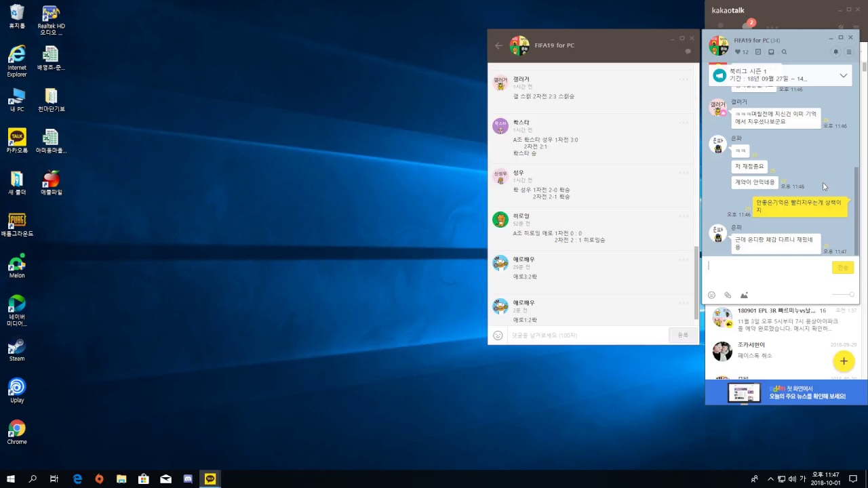Launch the 카카오톡 desktop shortcut
The height and width of the screenshot is (488, 868).
click(17, 141)
